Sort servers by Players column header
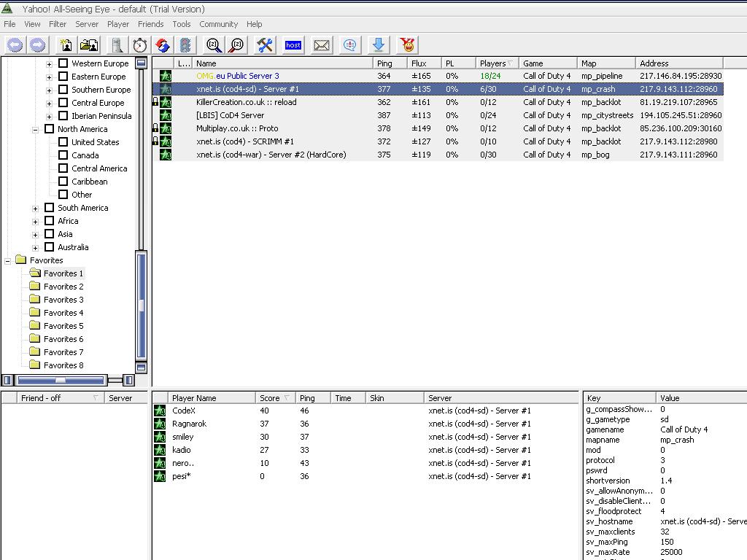747x560 pixels. click(x=497, y=63)
